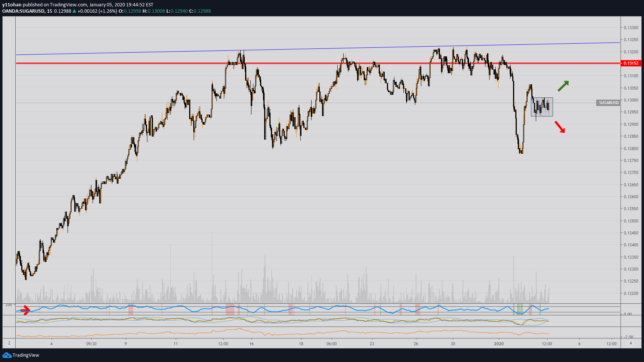
Task: Click the SUGARUSD last-price label on axis
Action: [x=608, y=103]
